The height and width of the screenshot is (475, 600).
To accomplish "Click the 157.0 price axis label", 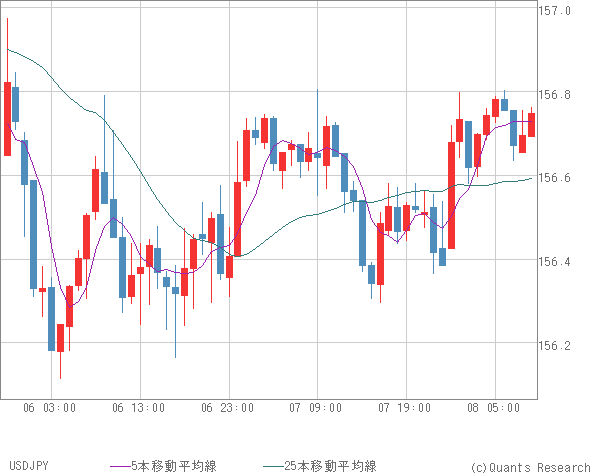I will pyautogui.click(x=554, y=11).
